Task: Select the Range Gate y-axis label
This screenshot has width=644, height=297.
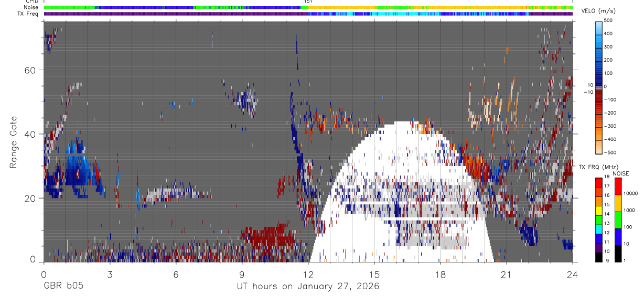Action: click(x=14, y=142)
